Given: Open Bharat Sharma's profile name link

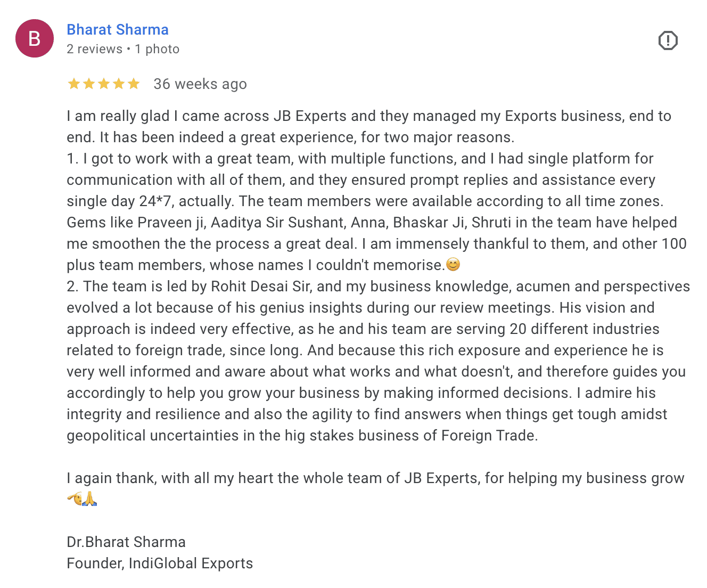Looking at the screenshot, I should [x=118, y=30].
